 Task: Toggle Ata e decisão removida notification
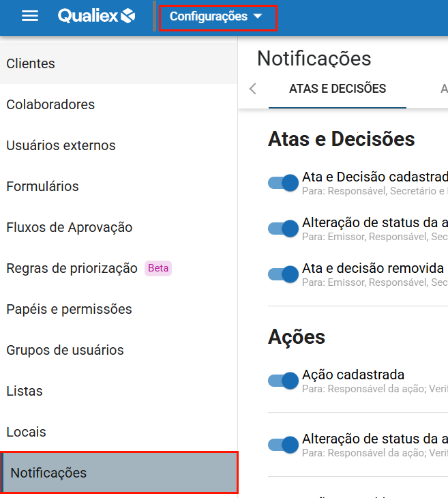click(x=283, y=274)
